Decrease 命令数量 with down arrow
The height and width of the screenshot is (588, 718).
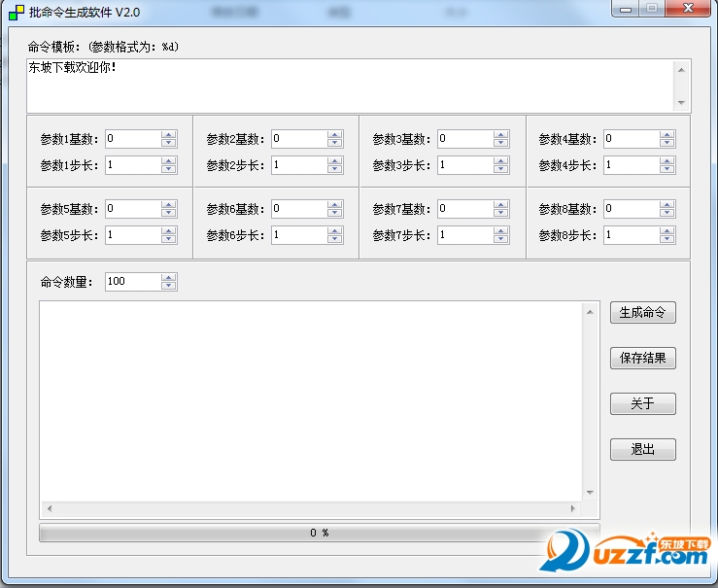coord(169,286)
